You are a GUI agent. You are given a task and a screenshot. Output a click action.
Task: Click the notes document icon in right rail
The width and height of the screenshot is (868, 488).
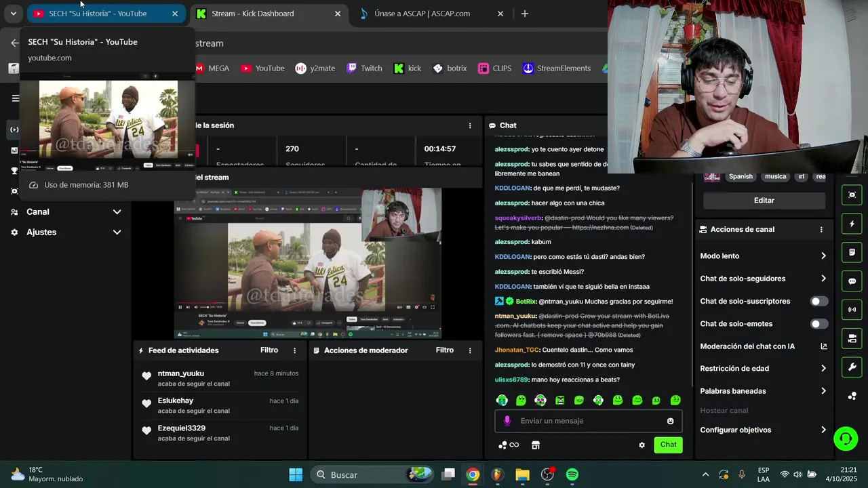852,252
